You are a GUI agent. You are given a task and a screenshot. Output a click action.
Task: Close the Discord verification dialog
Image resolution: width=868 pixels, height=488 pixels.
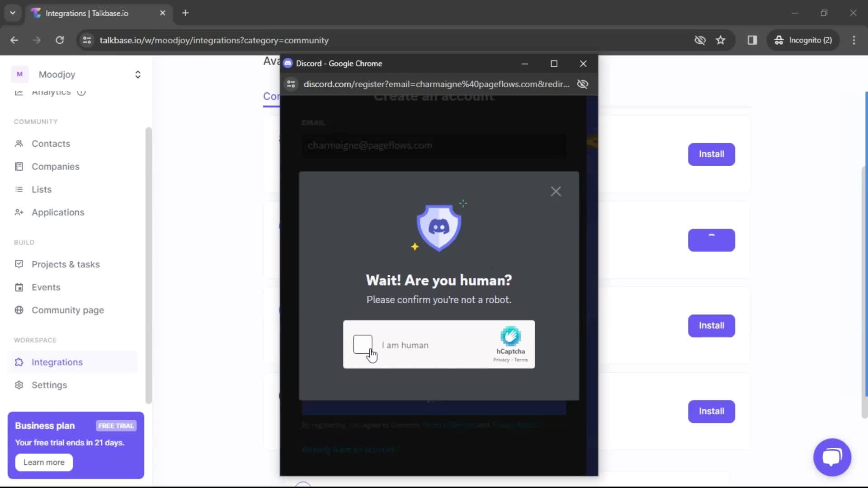556,191
